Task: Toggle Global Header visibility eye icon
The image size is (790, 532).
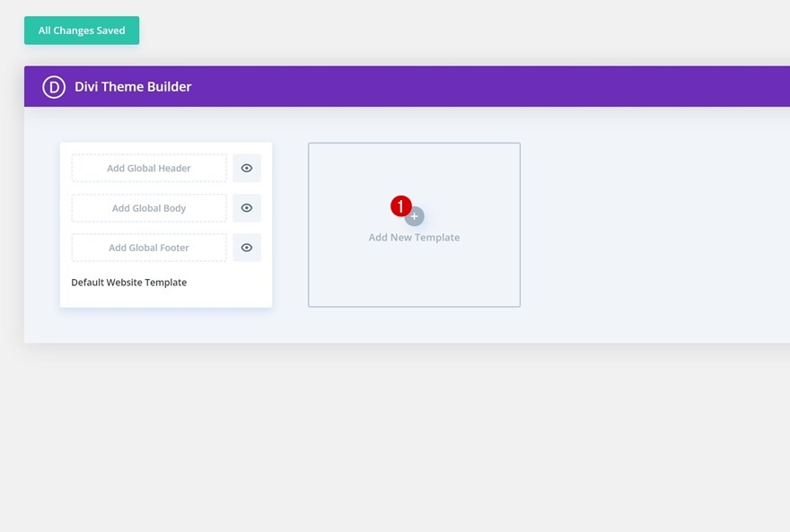Action: pos(246,168)
